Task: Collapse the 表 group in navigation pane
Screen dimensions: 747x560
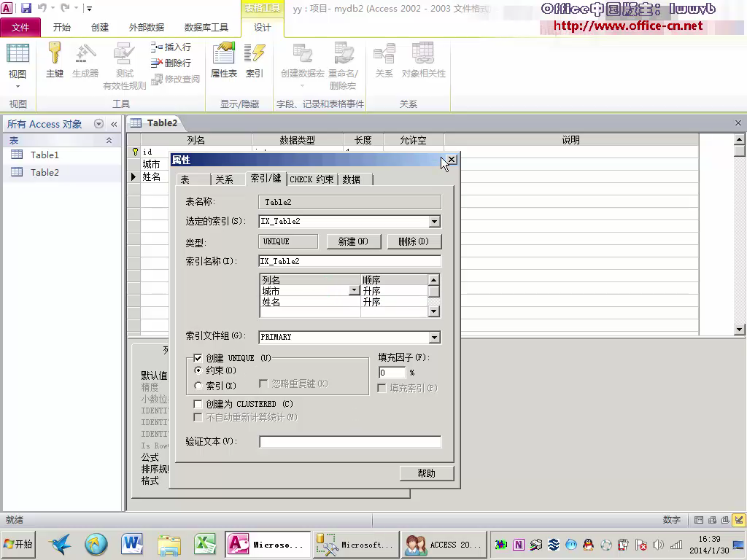Action: tap(109, 140)
